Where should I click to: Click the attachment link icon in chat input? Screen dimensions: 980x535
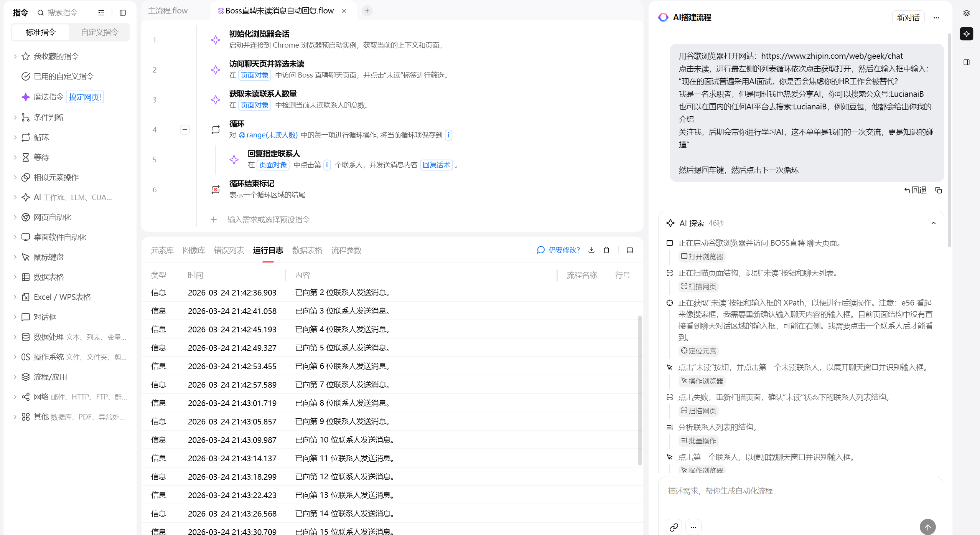pos(674,527)
